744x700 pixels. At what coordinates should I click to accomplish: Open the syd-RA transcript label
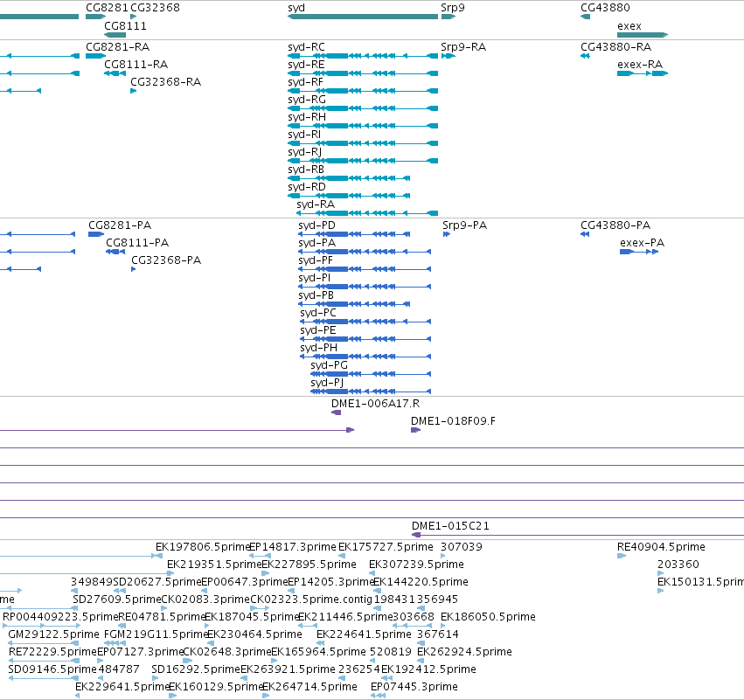[x=316, y=204]
